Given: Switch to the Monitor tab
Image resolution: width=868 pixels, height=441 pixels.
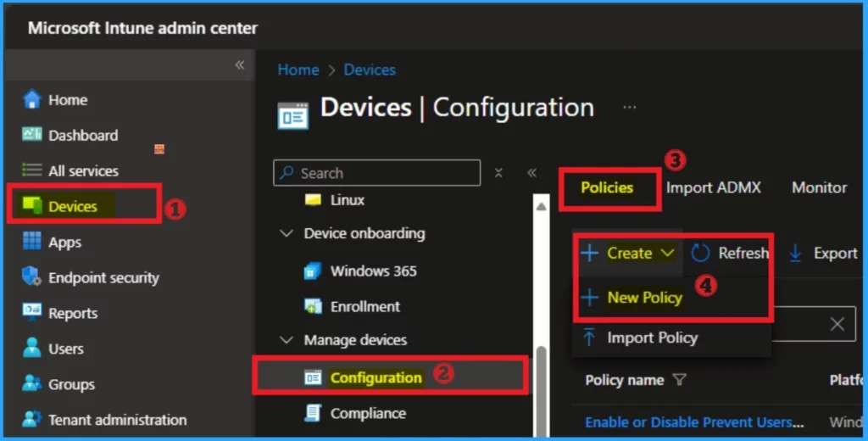Looking at the screenshot, I should point(820,187).
